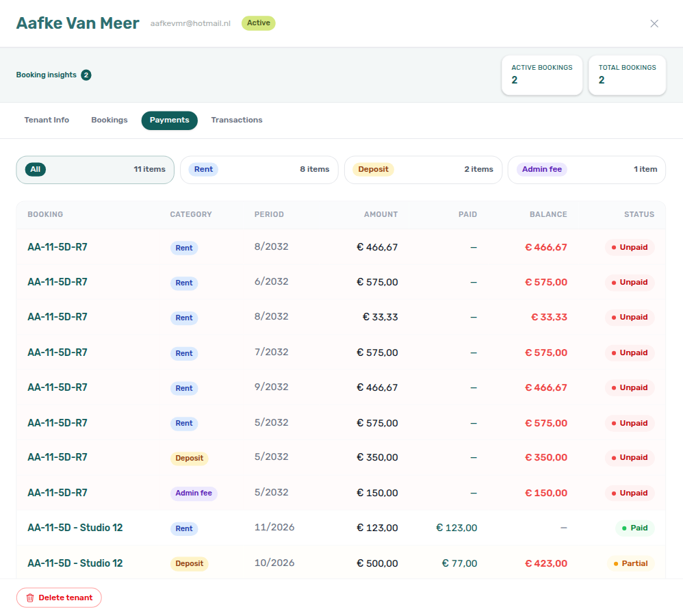Switch to the Tenant Info tab
Image resolution: width=683 pixels, height=616 pixels.
coord(47,120)
